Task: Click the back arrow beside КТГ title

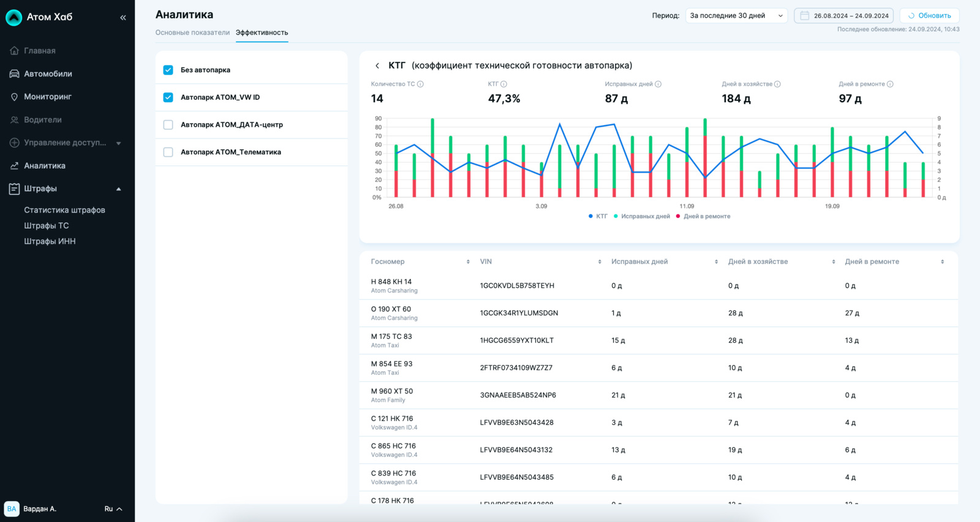Action: (377, 66)
